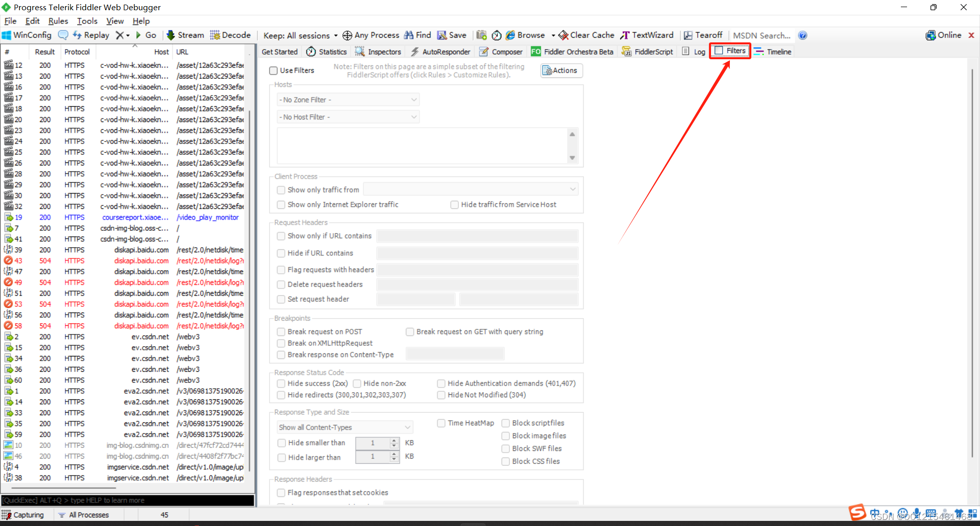This screenshot has height=526, width=980.
Task: Clear Cache from the toolbar
Action: tap(586, 35)
